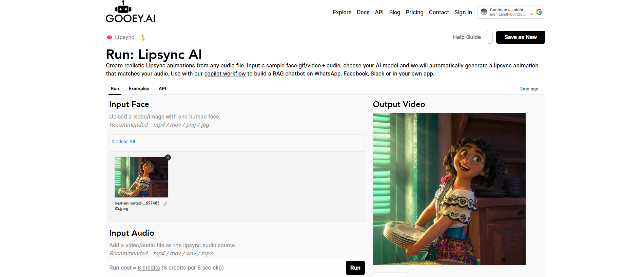Click the Output Video preview image
The width and height of the screenshot is (644, 277).
coord(449,189)
